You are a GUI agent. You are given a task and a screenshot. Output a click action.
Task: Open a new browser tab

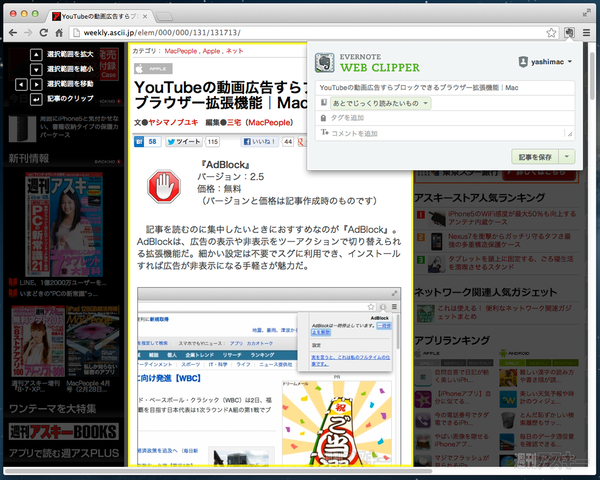[x=165, y=16]
